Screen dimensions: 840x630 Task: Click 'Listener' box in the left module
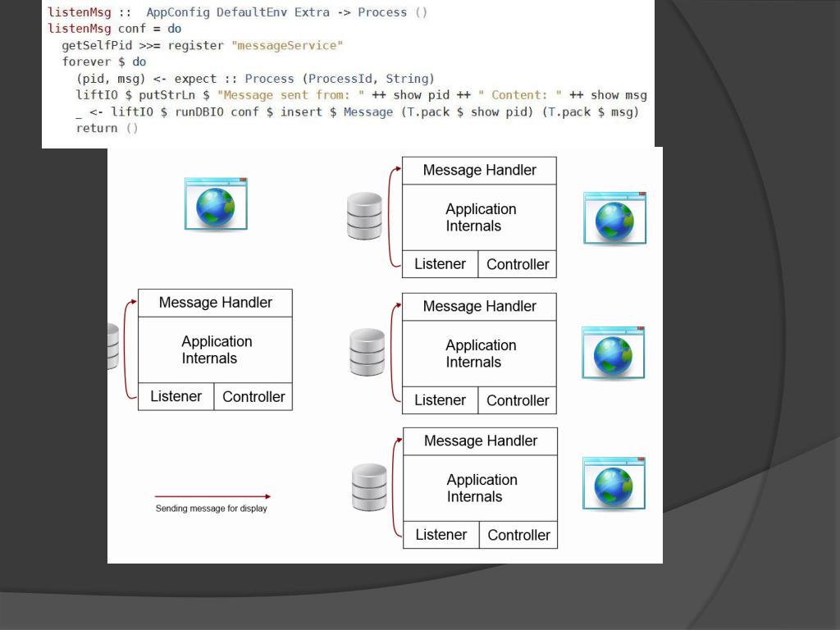tap(176, 396)
